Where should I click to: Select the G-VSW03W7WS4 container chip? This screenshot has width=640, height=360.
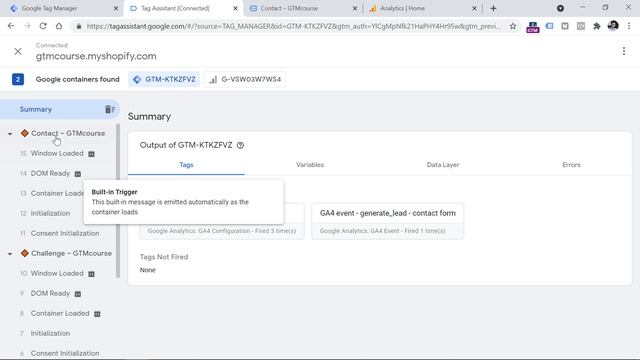[x=245, y=80]
